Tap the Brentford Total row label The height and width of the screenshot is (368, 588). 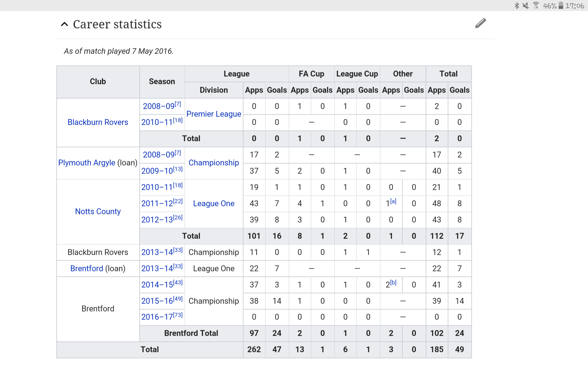[x=191, y=333]
